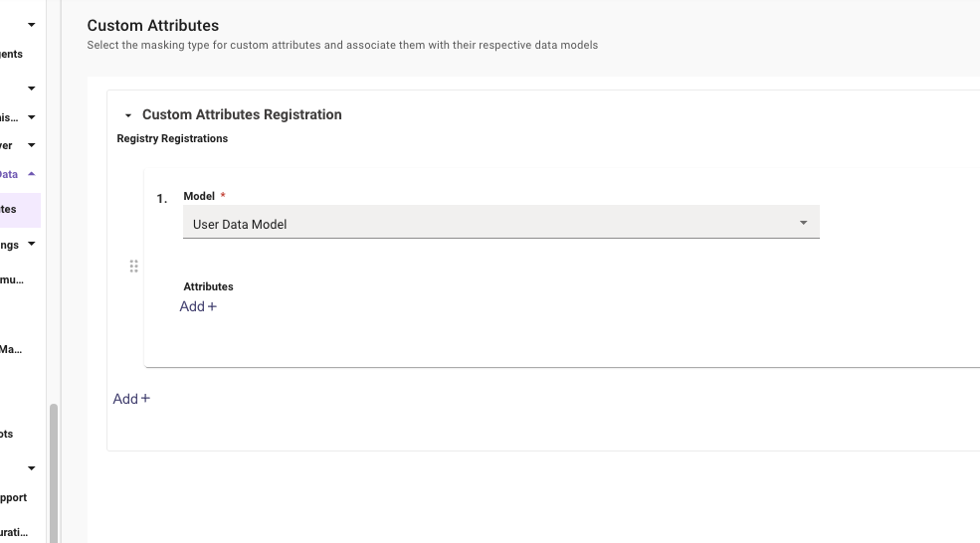Click Add under Attributes
This screenshot has height=543, width=980.
198,306
